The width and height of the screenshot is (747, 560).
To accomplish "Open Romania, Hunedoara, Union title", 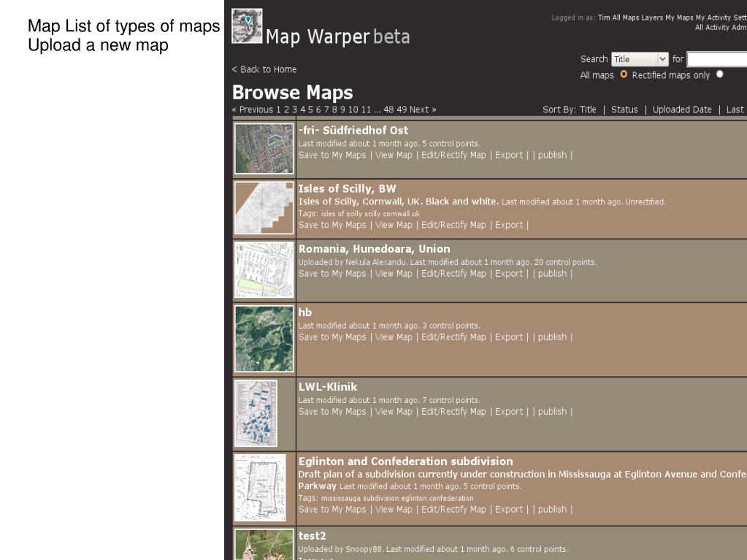I will [x=374, y=249].
